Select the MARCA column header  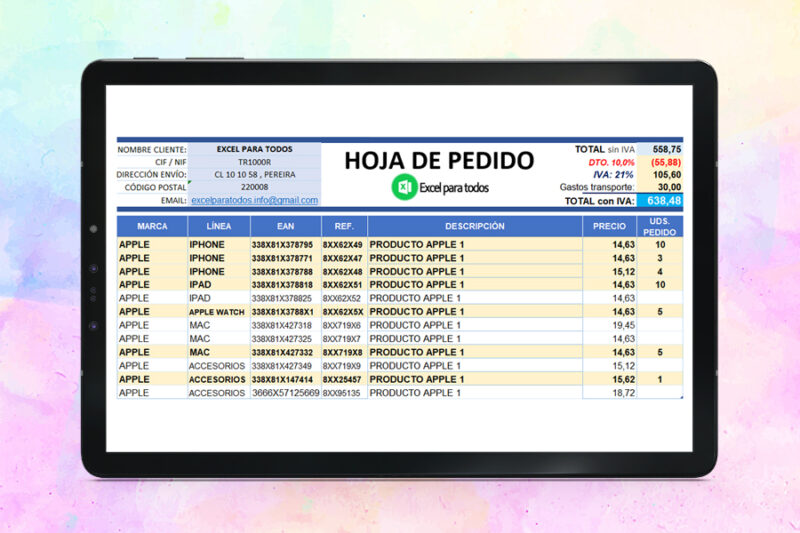[x=152, y=226]
